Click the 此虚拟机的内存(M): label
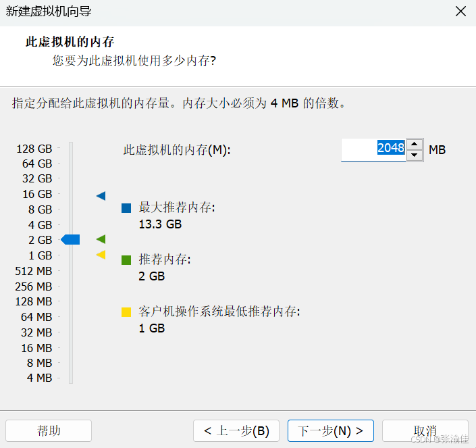Viewport: 476px width, 448px height. tap(177, 150)
